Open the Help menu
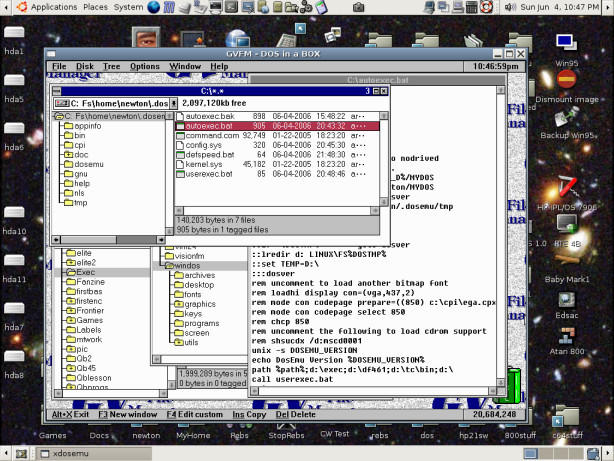The image size is (614, 461). [x=219, y=66]
